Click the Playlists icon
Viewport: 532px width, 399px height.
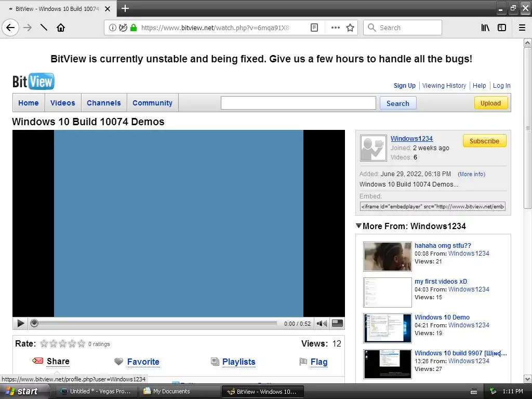click(215, 362)
